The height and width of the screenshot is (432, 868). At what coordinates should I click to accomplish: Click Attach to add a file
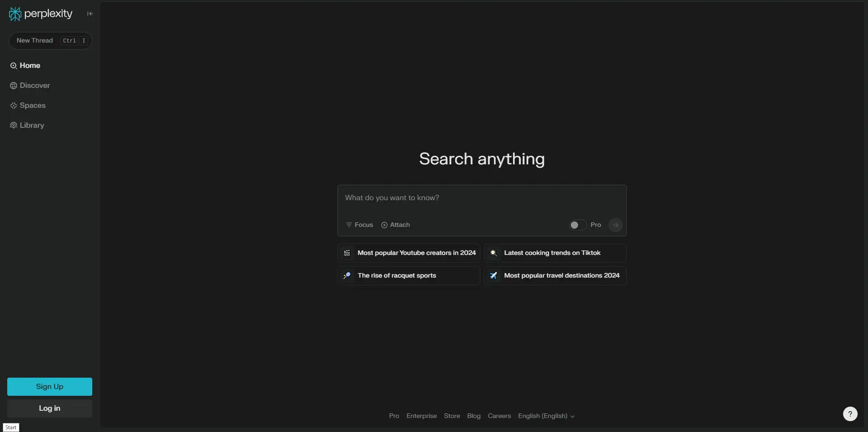[x=395, y=225]
